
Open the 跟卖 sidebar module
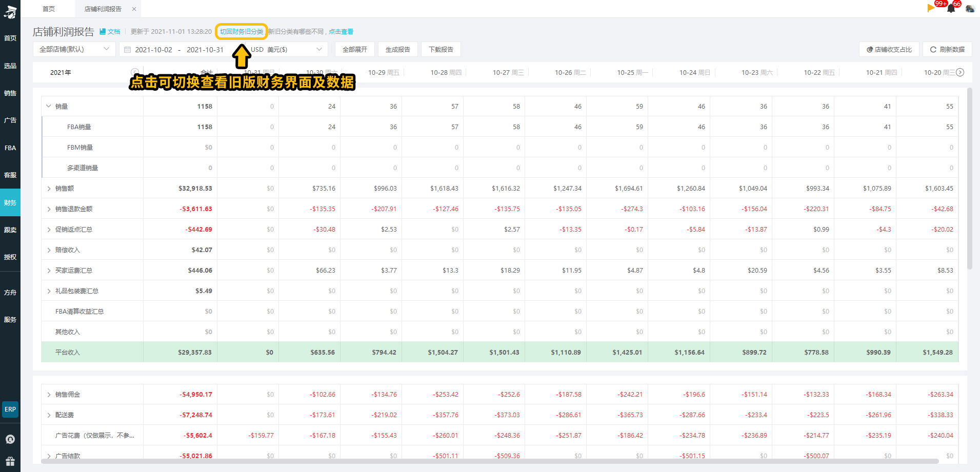[10, 230]
